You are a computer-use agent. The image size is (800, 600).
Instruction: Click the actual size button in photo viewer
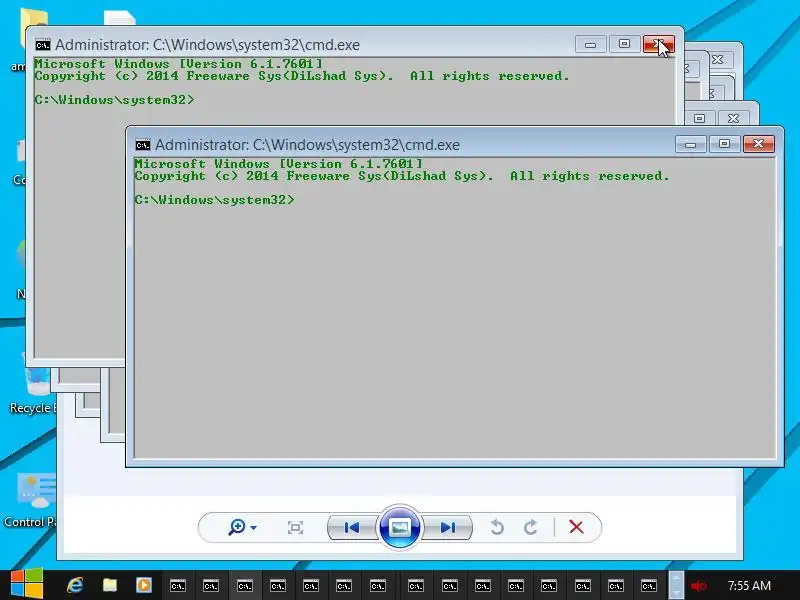click(x=295, y=528)
